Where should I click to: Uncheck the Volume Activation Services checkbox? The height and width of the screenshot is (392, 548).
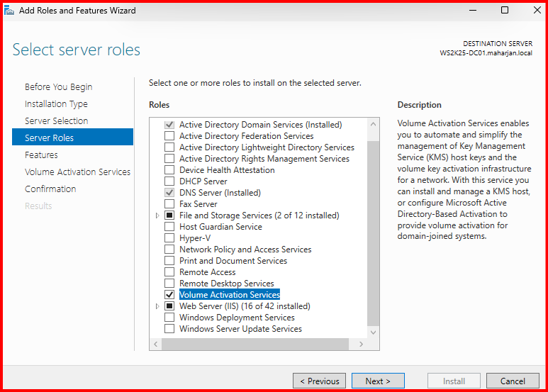click(x=169, y=295)
